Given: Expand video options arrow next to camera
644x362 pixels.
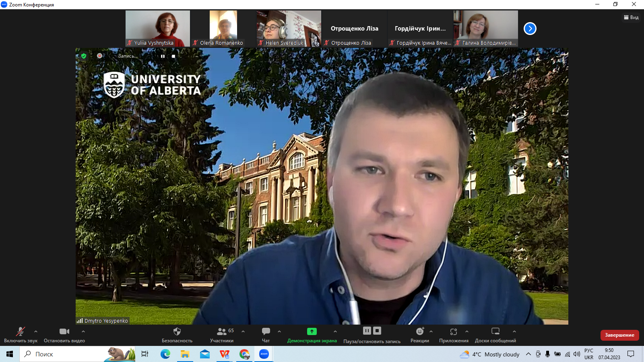Looking at the screenshot, I should [83, 331].
